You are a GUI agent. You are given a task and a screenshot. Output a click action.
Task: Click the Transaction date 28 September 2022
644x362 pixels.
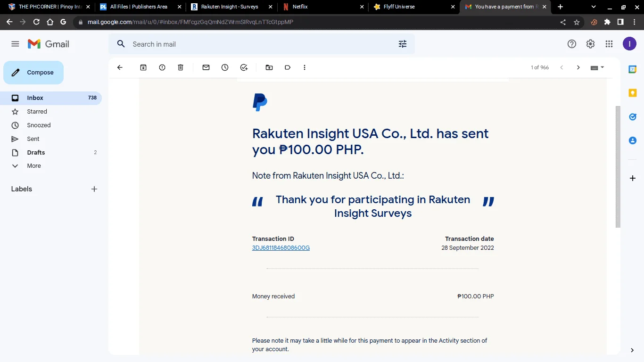tap(468, 248)
